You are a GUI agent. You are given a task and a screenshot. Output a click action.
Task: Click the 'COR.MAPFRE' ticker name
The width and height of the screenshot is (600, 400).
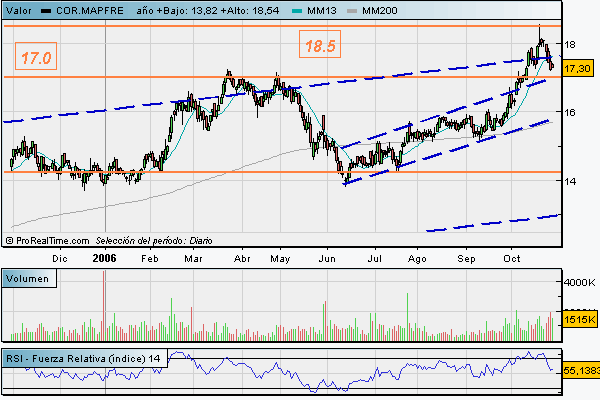[x=90, y=11]
